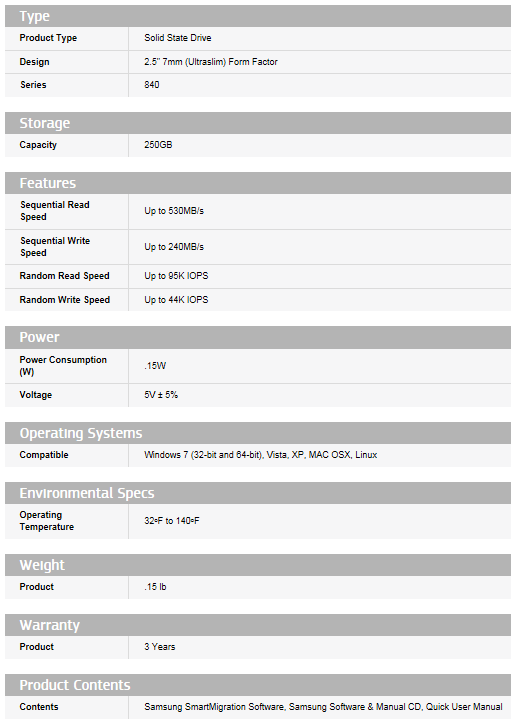This screenshot has width=511, height=727.
Task: Select the Environmental Specs header
Action: point(258,493)
